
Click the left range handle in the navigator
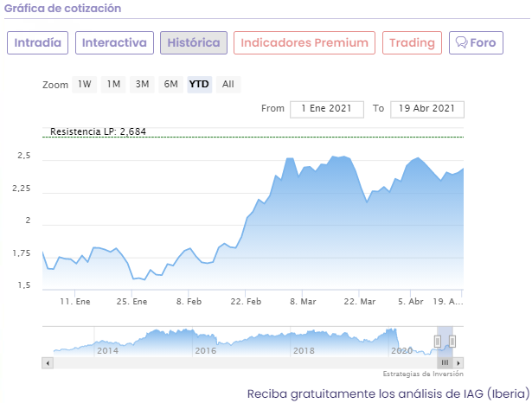[438, 342]
